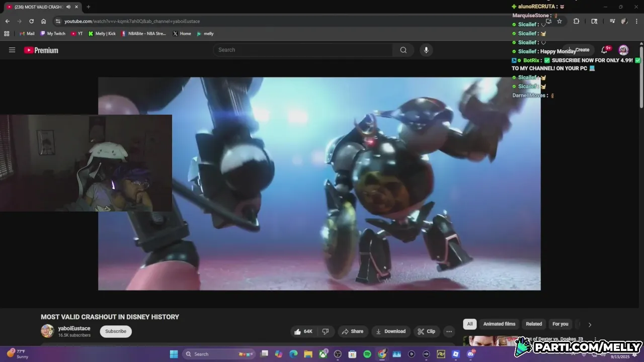
Task: Mute the tab using its speaker icon
Action: (x=68, y=7)
